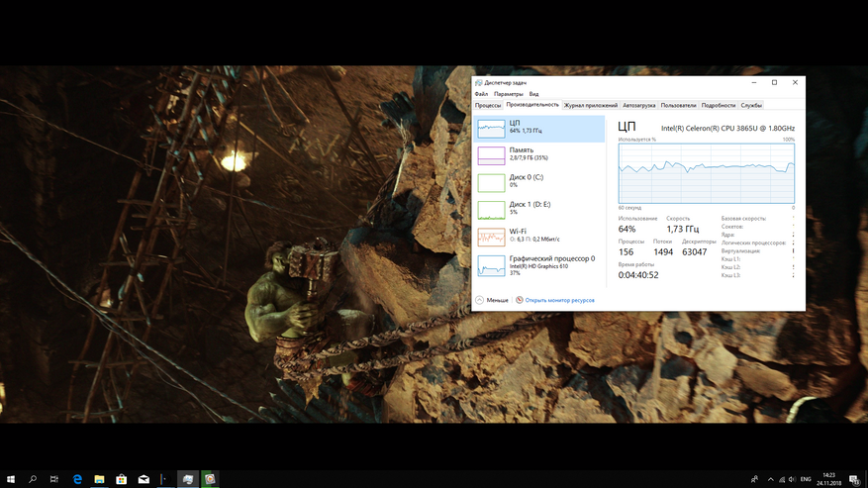Click the Windows Start button

10,479
